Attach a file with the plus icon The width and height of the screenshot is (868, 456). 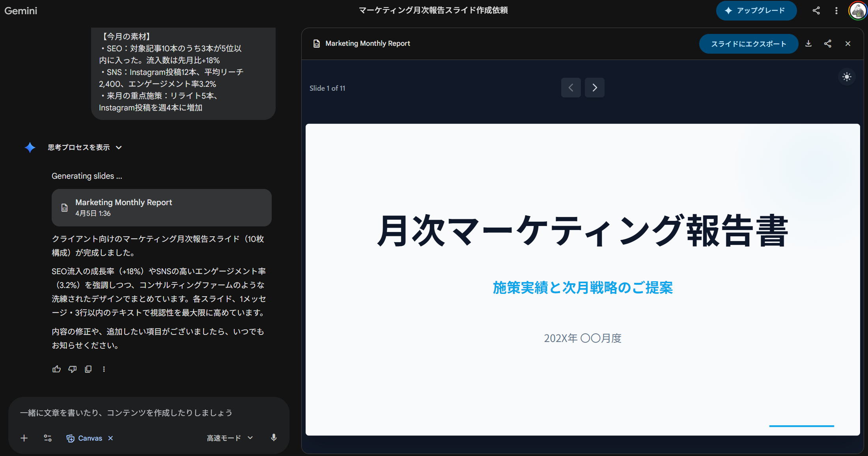pos(24,438)
